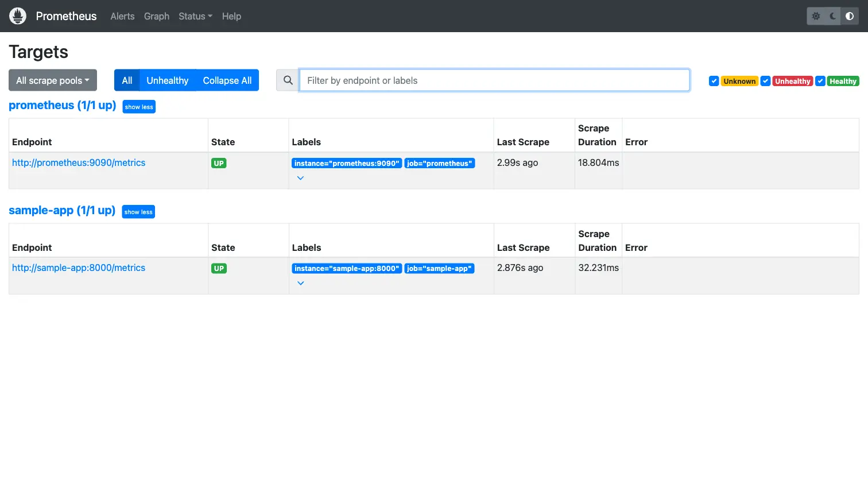
Task: Click the magnifying glass search icon
Action: [x=288, y=80]
